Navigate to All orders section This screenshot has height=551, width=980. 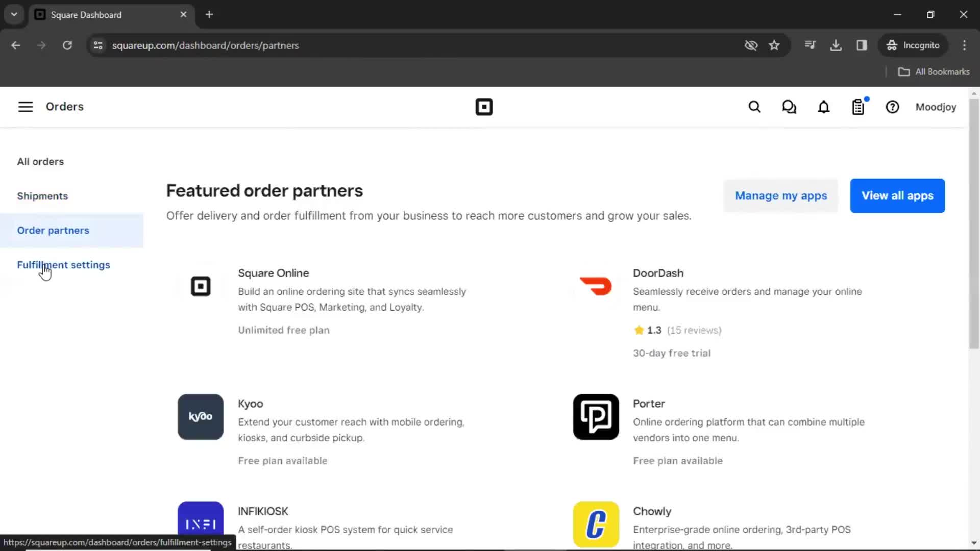point(40,161)
